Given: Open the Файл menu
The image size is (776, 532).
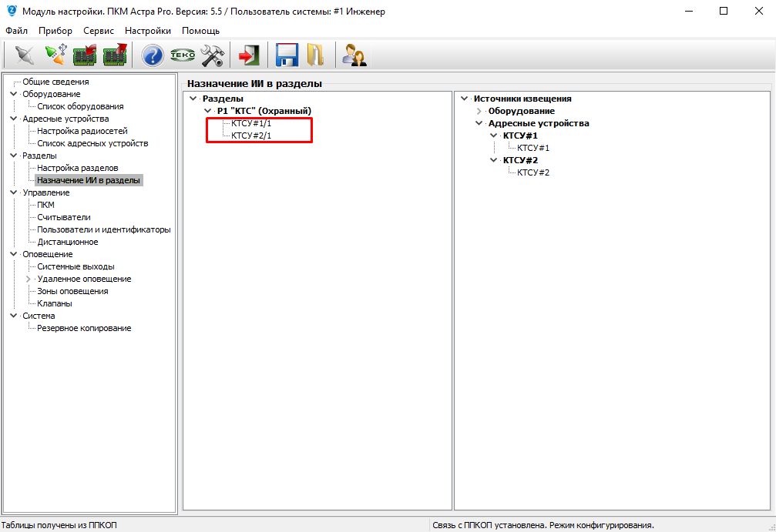Looking at the screenshot, I should [x=16, y=31].
